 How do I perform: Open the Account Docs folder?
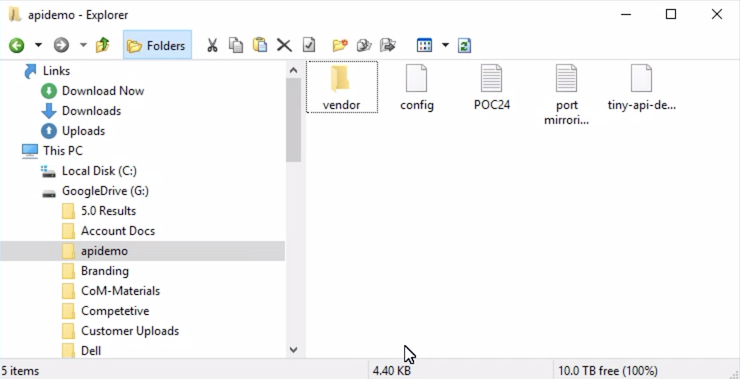118,231
